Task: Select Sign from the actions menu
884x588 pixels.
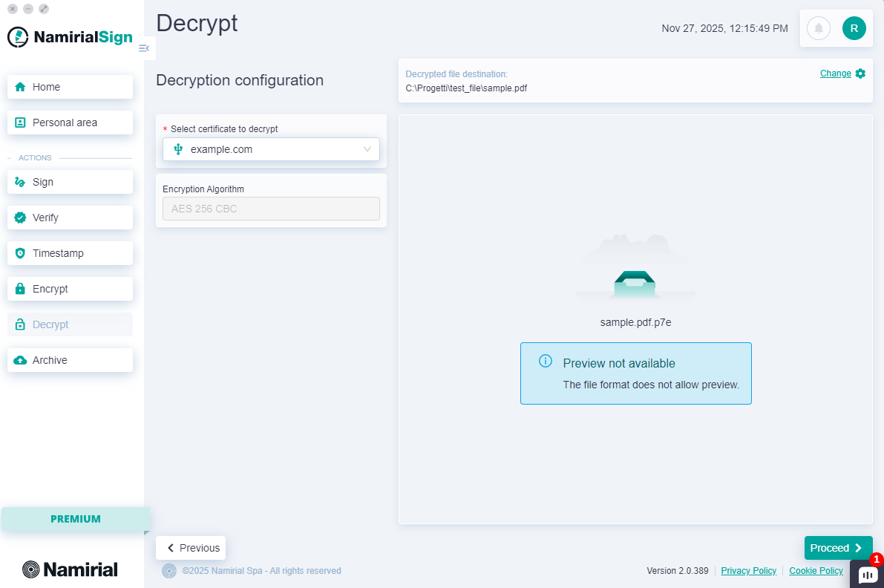Action: point(70,182)
